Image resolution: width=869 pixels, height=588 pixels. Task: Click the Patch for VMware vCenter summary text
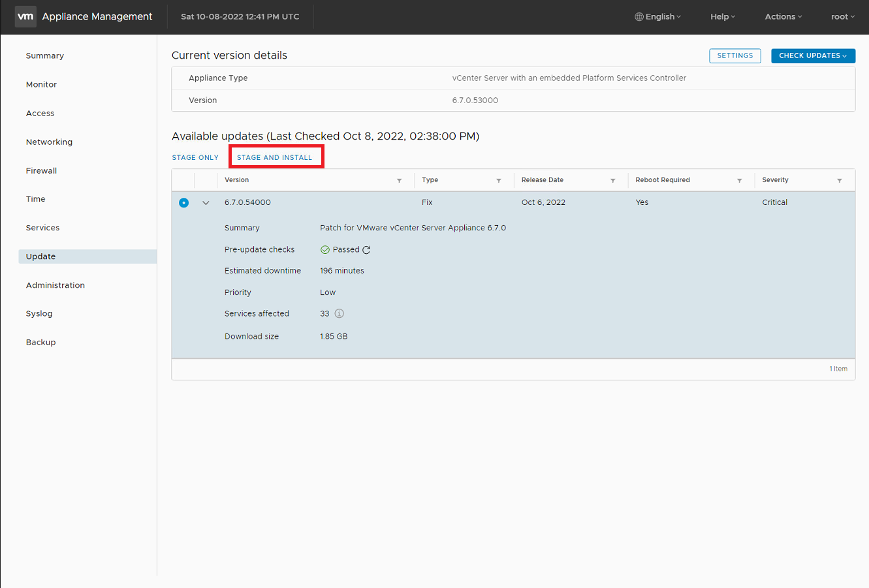[413, 228]
